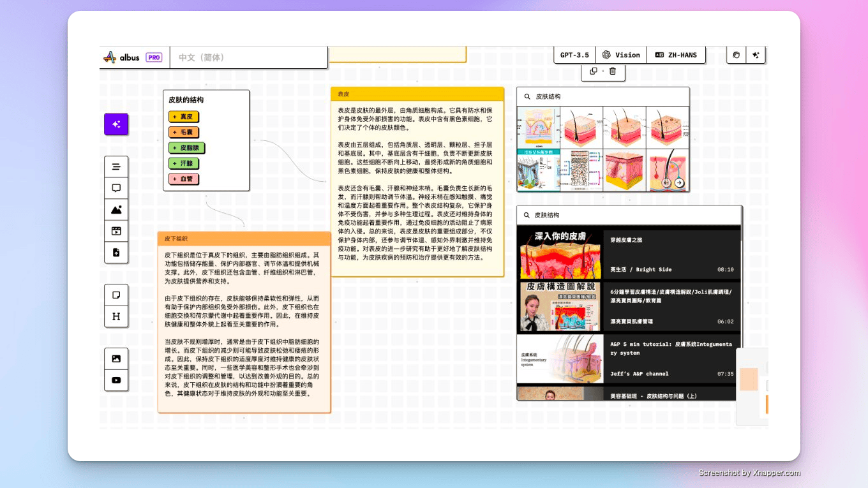Click the 血管 topic tag
868x488 pixels.
183,179
